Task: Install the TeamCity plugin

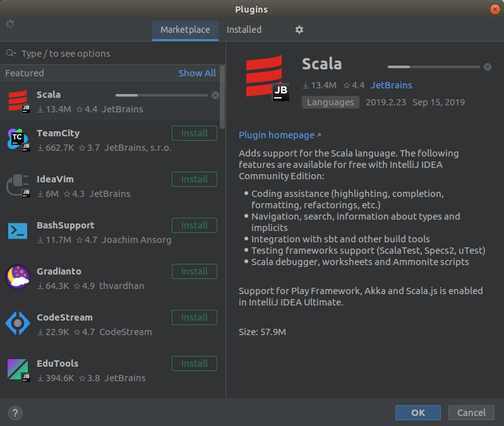Action: point(194,133)
